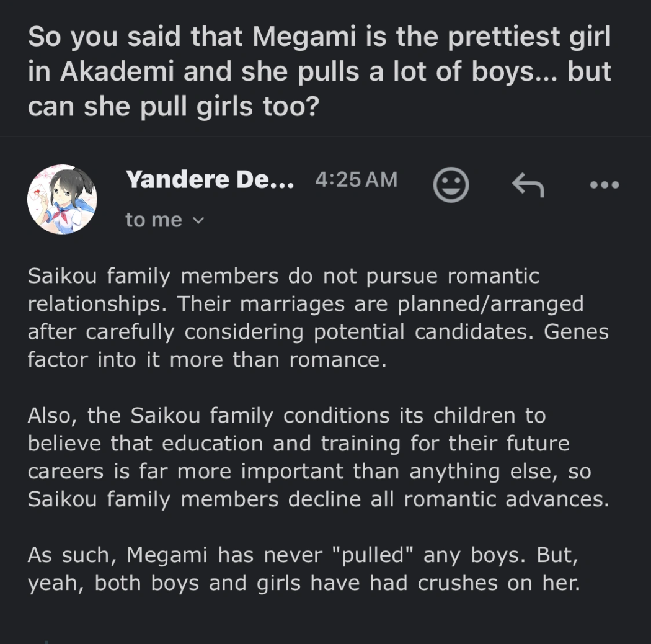Tap the "to me" recipient label
This screenshot has width=651, height=644.
[153, 220]
